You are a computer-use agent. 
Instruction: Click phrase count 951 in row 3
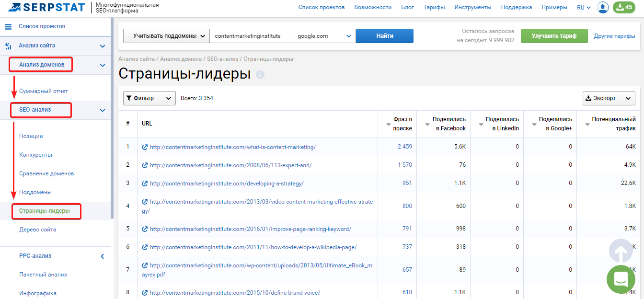pyautogui.click(x=407, y=183)
